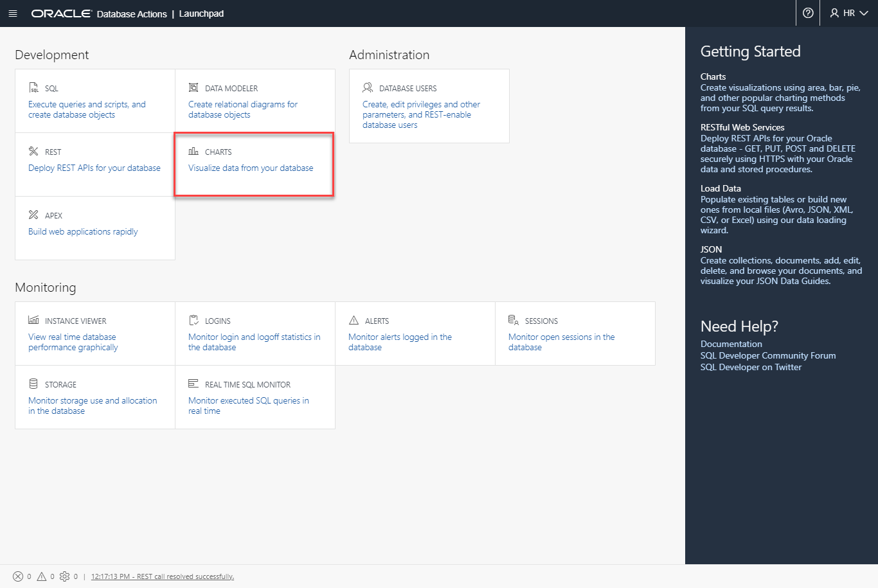Click the Oracle logo in header
878x588 pixels.
62,13
